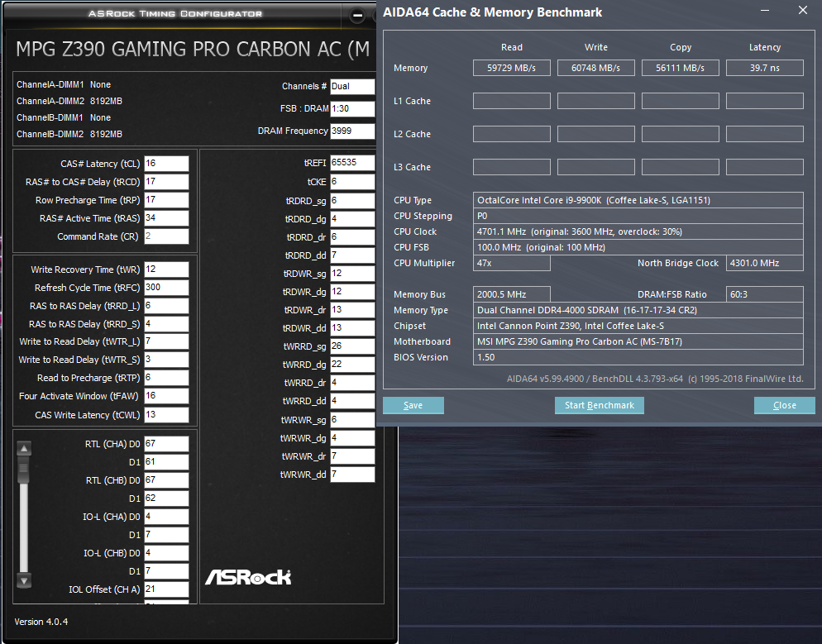Click the tWRRD_dd value field
The image size is (822, 644).
[x=352, y=401]
